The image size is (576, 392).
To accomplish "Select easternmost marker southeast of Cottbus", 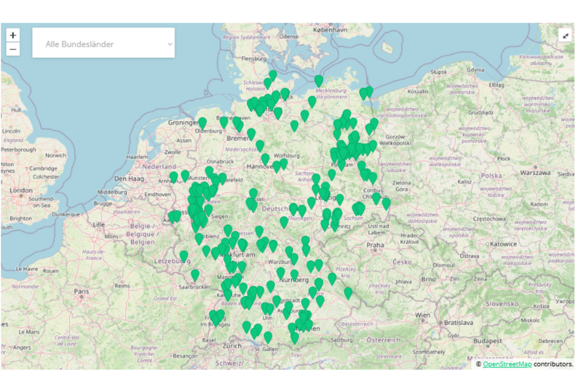I will (x=386, y=203).
